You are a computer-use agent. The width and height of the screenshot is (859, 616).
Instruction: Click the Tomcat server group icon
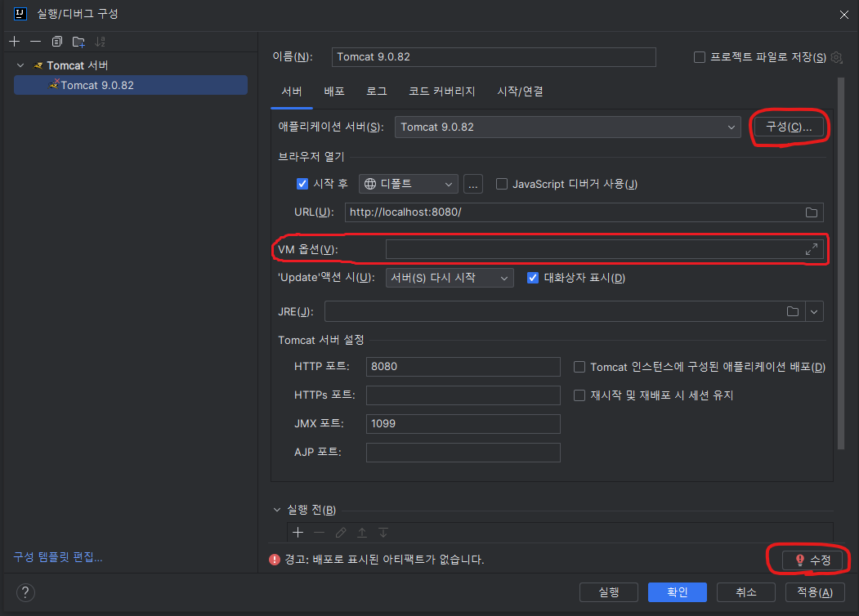click(38, 65)
